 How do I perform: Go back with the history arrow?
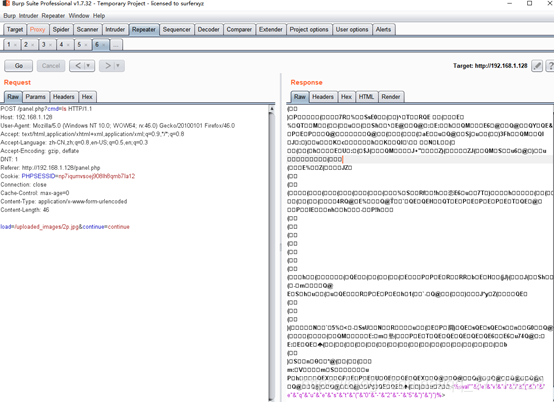click(x=78, y=66)
